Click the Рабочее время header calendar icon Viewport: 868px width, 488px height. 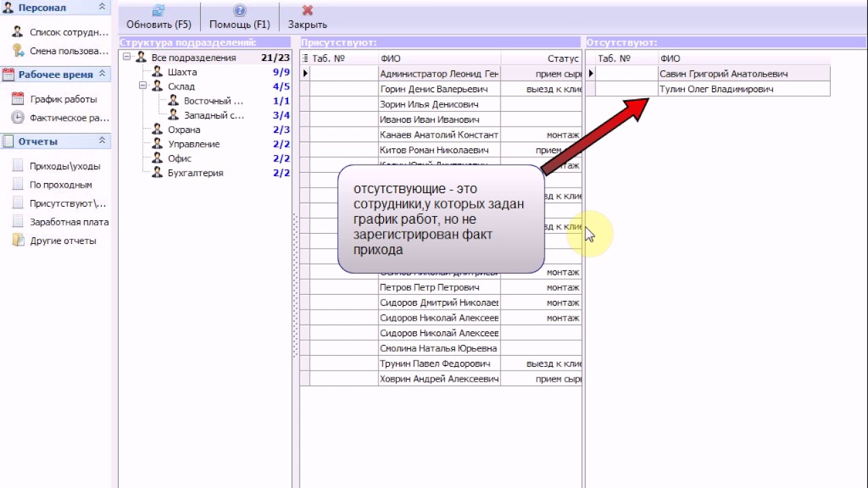(8, 75)
